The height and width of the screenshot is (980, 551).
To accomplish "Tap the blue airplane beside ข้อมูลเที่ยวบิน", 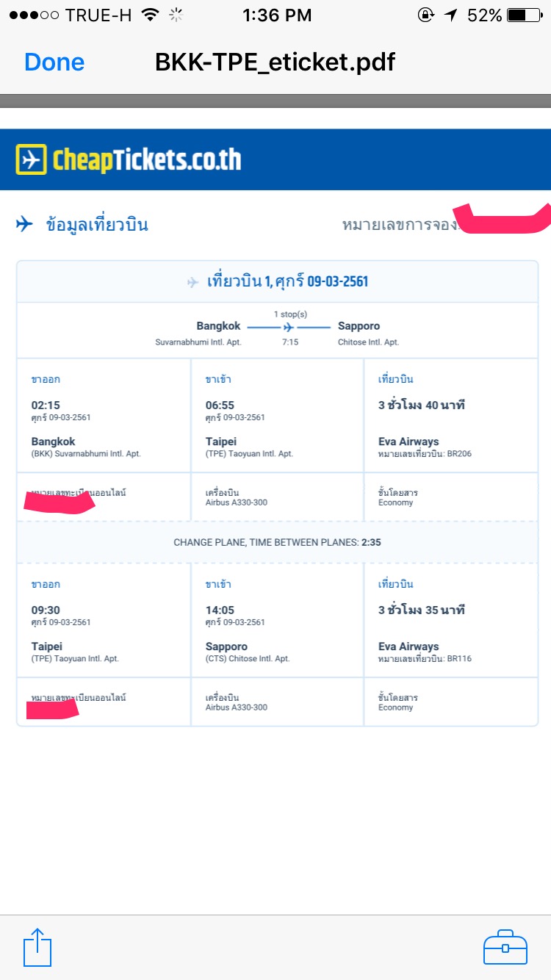I will point(25,224).
